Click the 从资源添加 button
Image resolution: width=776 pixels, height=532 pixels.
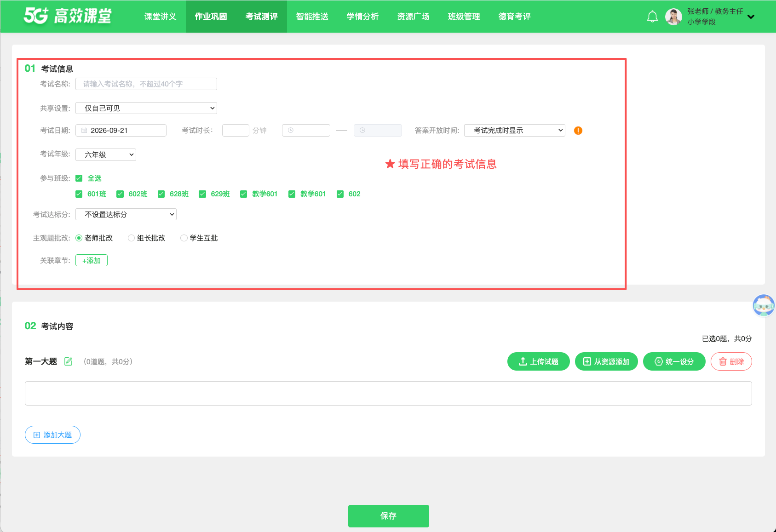606,361
